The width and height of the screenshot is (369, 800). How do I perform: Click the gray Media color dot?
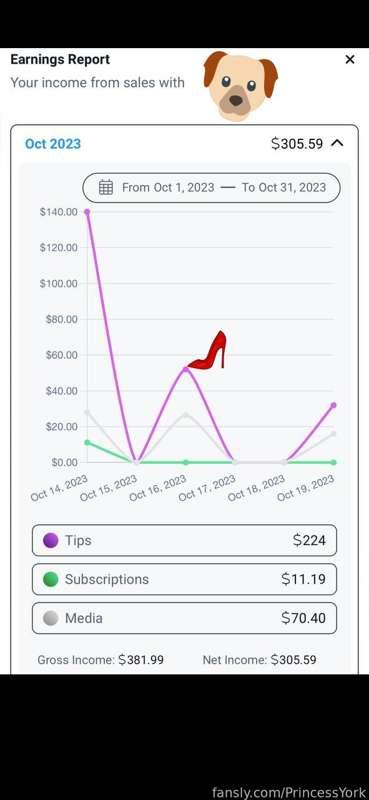[x=51, y=618]
